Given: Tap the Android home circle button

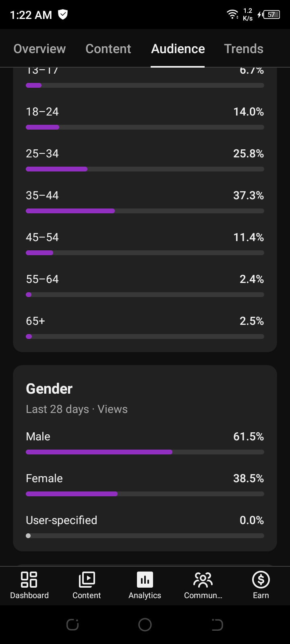Looking at the screenshot, I should pyautogui.click(x=145, y=625).
